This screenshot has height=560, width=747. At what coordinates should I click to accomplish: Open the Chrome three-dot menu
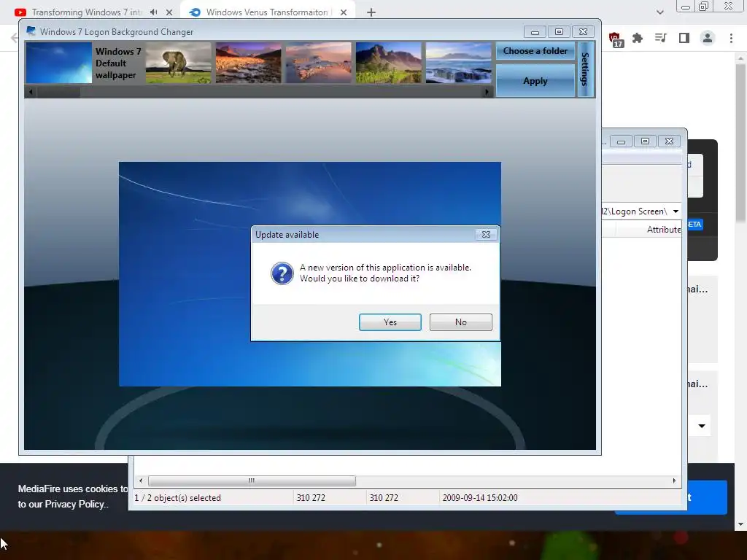click(731, 38)
